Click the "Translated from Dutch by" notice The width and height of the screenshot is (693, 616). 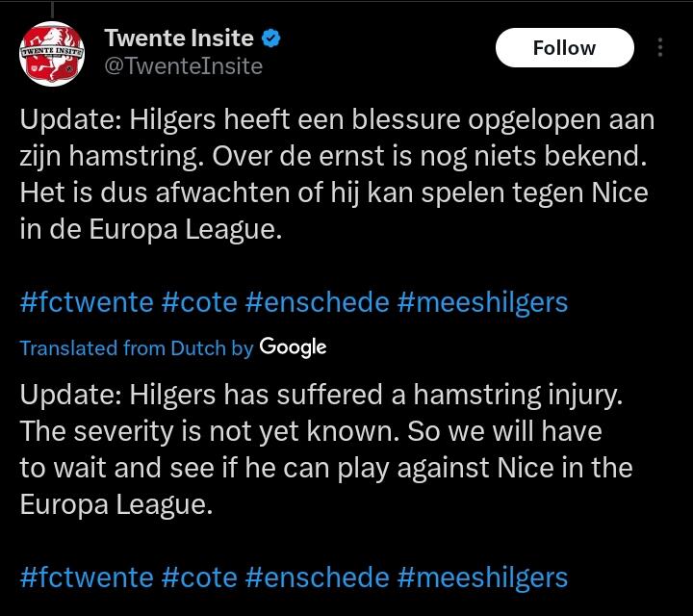[137, 348]
